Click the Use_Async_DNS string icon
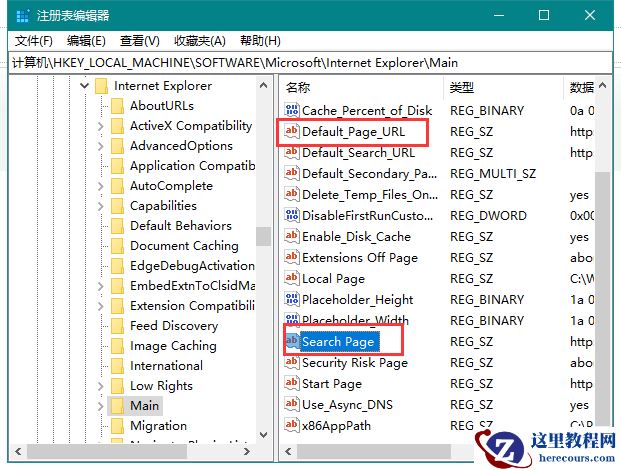 291,404
